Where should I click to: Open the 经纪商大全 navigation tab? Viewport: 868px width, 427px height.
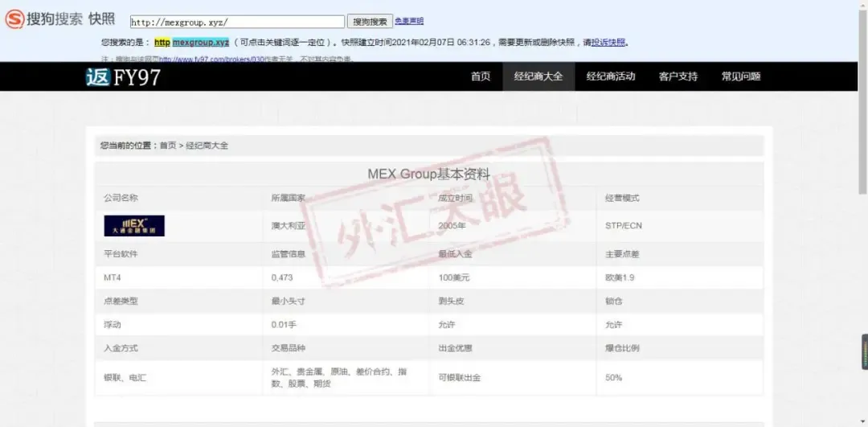(538, 76)
